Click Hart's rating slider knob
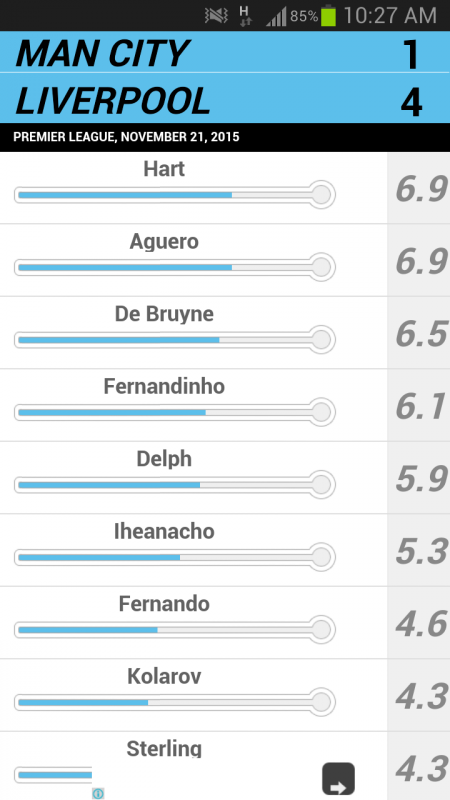 coord(321,194)
